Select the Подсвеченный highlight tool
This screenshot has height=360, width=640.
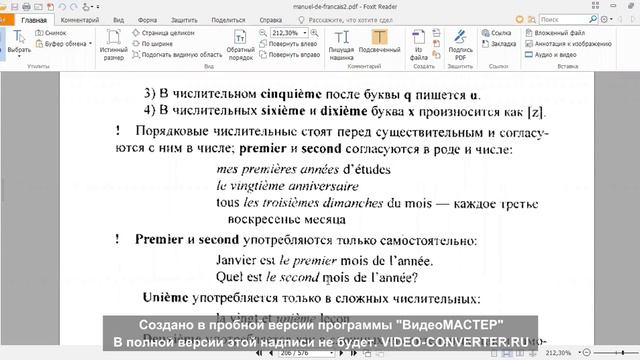coord(379,42)
